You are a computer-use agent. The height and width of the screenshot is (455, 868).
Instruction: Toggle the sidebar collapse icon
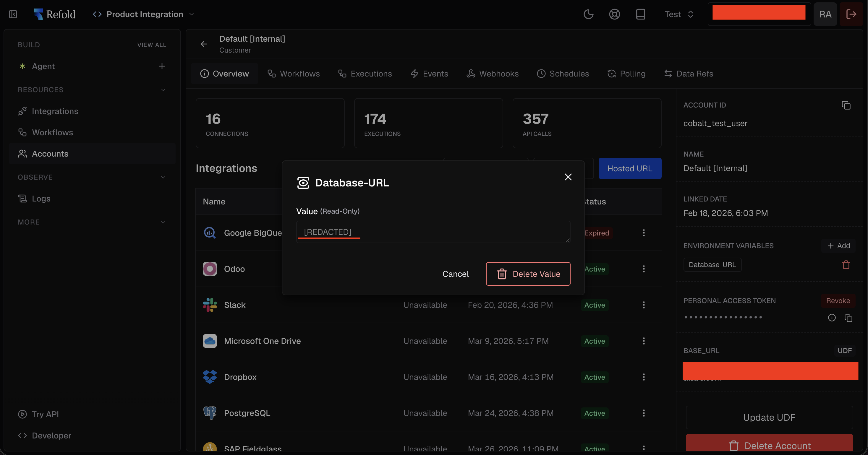coord(13,14)
